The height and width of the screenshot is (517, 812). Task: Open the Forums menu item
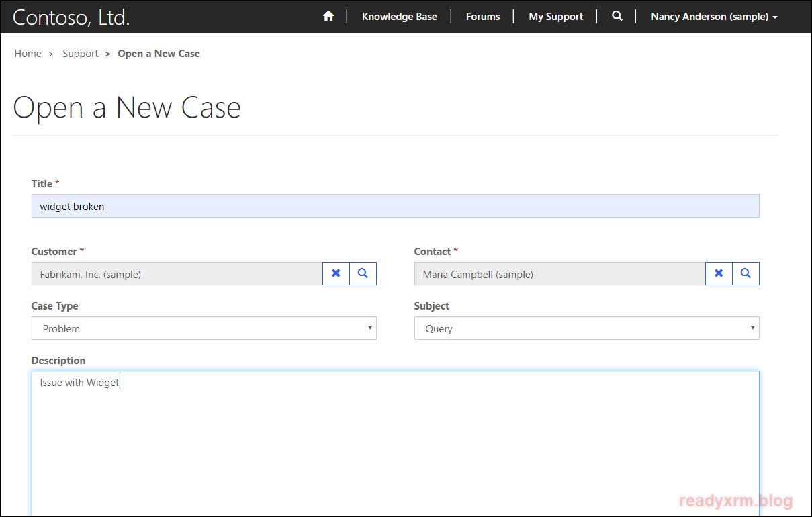coord(483,17)
